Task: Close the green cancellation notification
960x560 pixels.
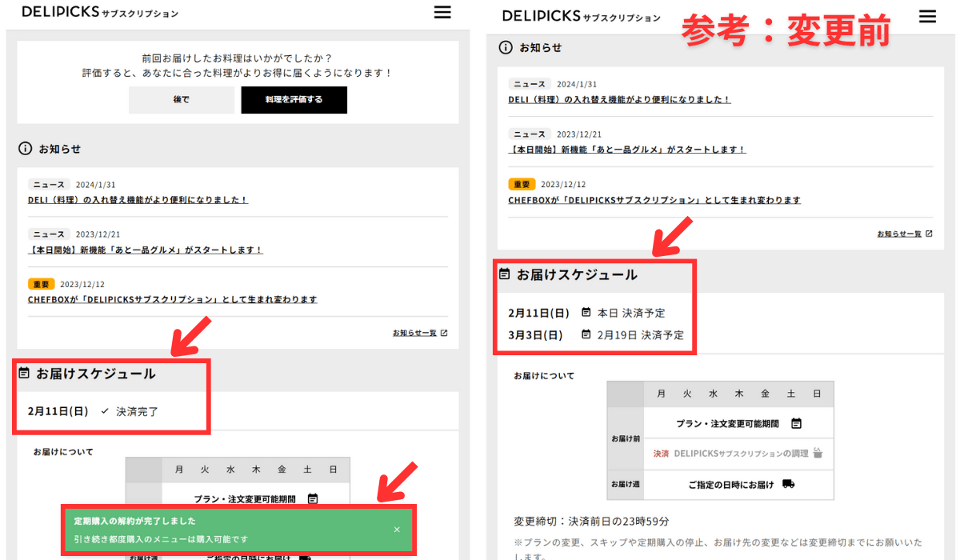Action: pos(397,530)
